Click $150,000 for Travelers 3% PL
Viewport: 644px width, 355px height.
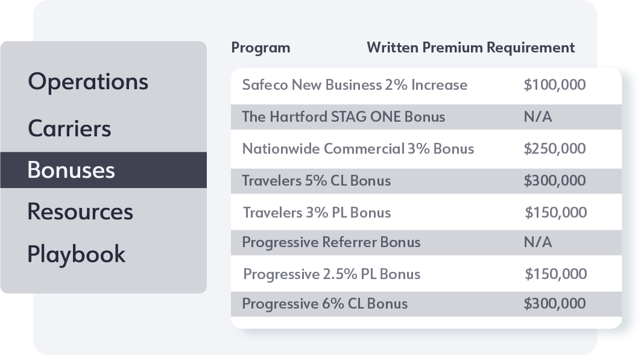click(555, 213)
